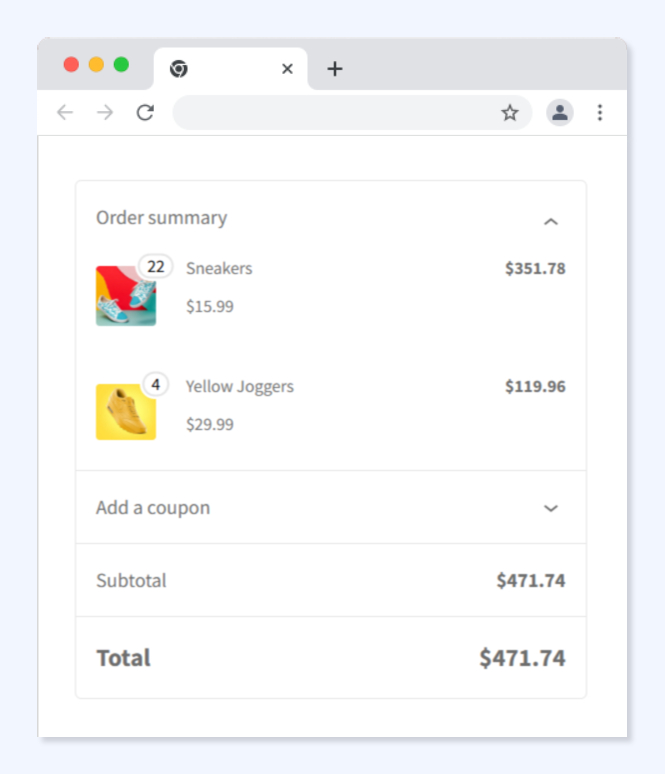The height and width of the screenshot is (774, 665).
Task: Open the browser three-dot menu
Action: (x=600, y=113)
